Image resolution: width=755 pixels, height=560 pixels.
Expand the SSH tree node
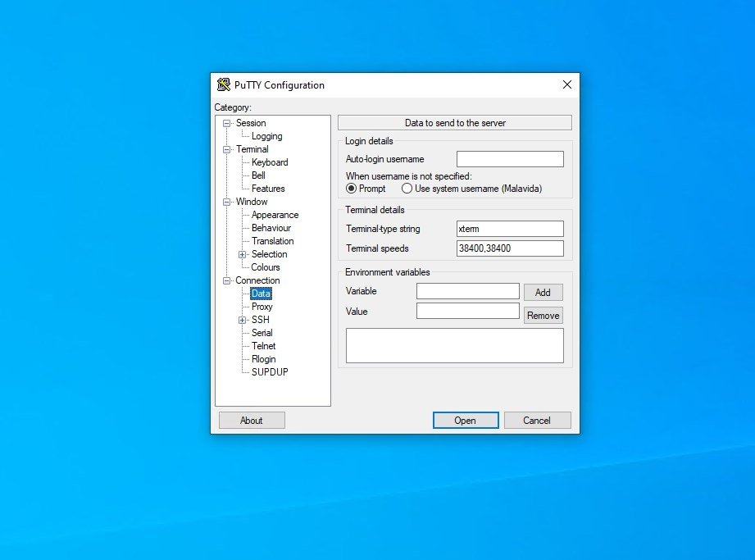point(242,321)
